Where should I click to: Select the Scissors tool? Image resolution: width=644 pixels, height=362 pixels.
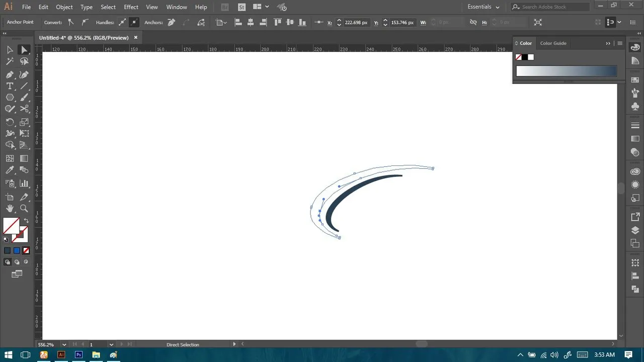[x=24, y=109]
